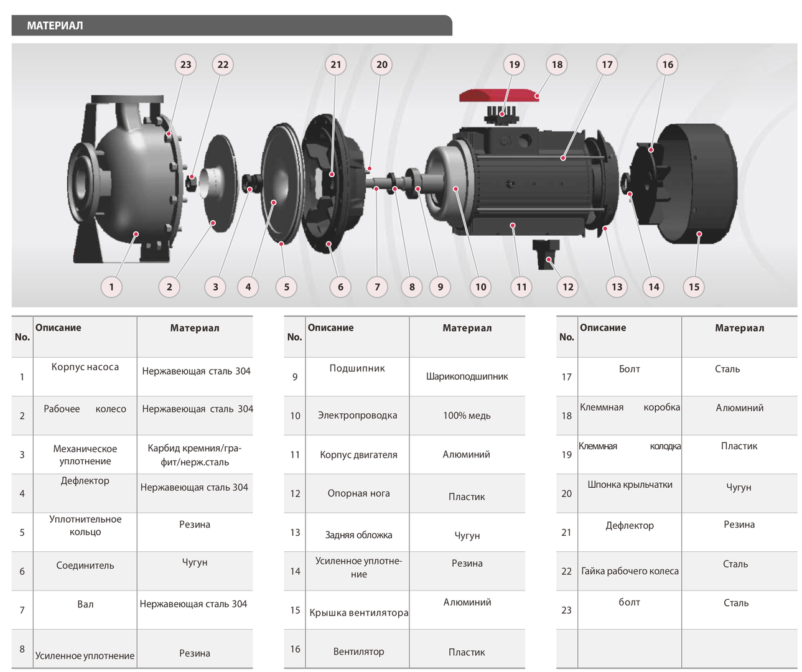Click the Крышка вентилятора description cell

pyautogui.click(x=358, y=612)
